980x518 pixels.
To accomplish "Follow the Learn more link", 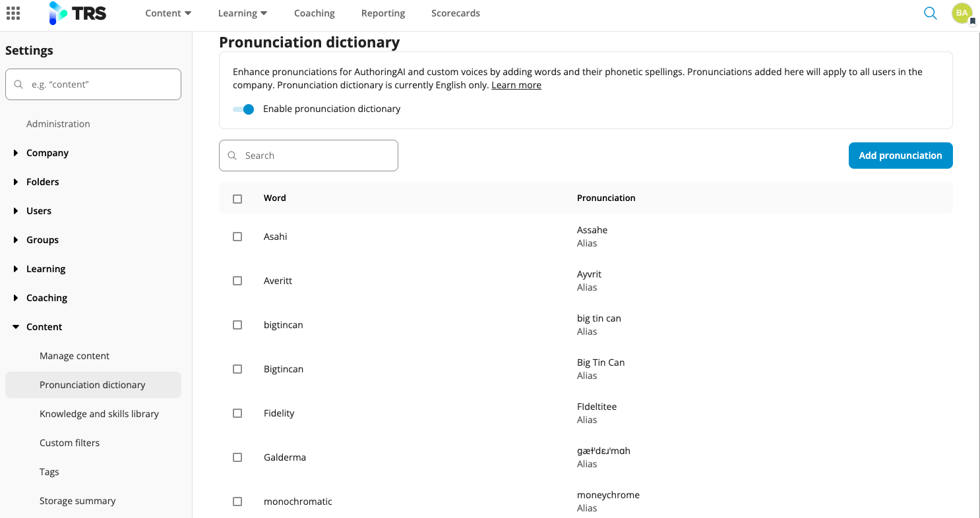I will [516, 86].
